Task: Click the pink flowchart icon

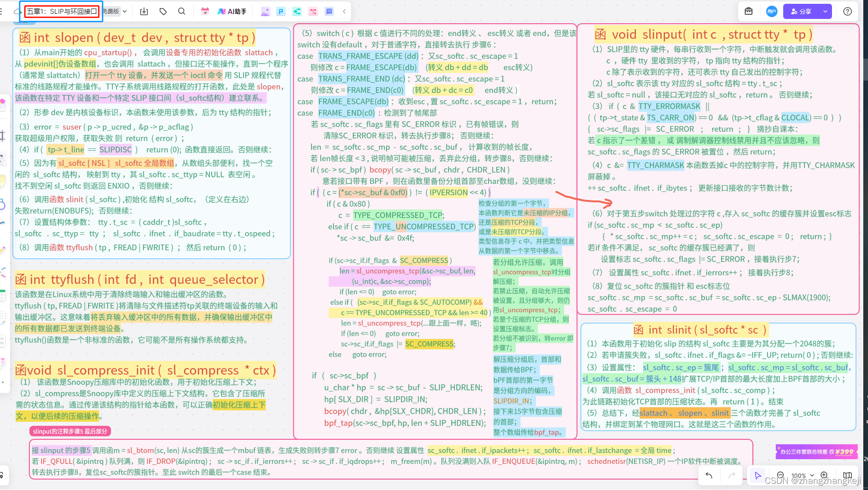Action: (x=313, y=11)
